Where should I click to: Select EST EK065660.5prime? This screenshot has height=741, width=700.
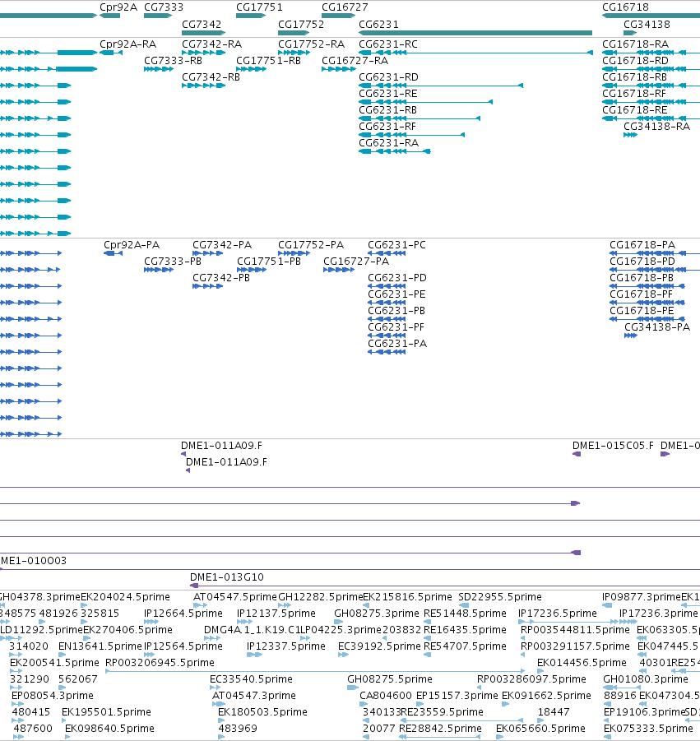click(x=540, y=728)
